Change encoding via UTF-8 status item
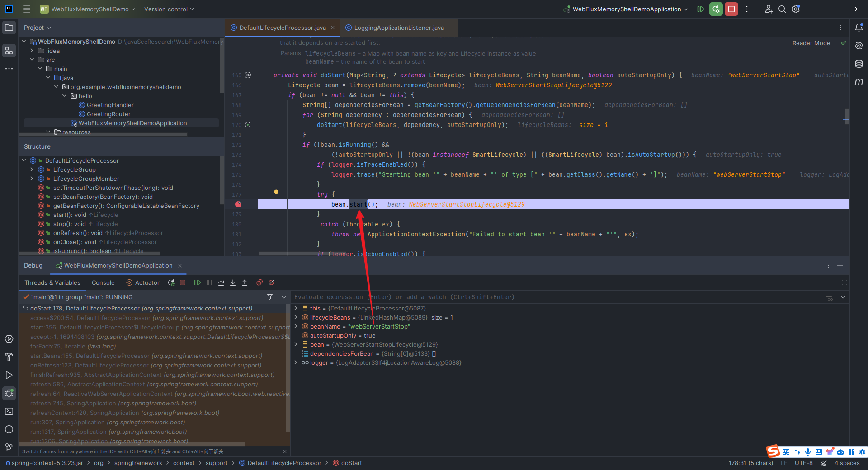The height and width of the screenshot is (470, 868). [x=803, y=463]
